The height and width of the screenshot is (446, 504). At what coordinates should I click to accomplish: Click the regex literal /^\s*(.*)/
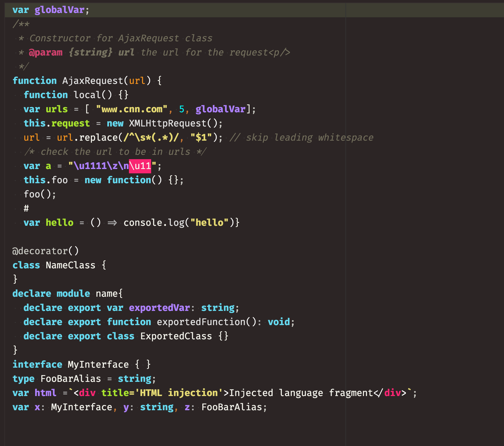151,138
